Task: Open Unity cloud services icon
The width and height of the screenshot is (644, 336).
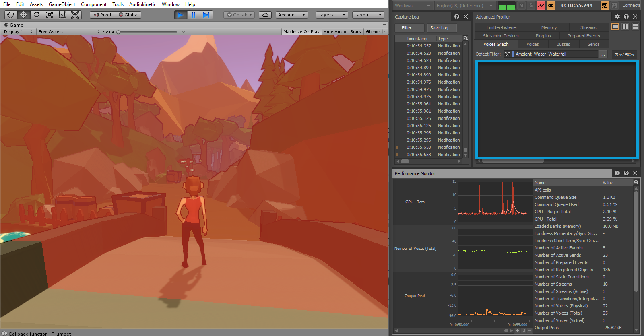Action: pyautogui.click(x=265, y=15)
